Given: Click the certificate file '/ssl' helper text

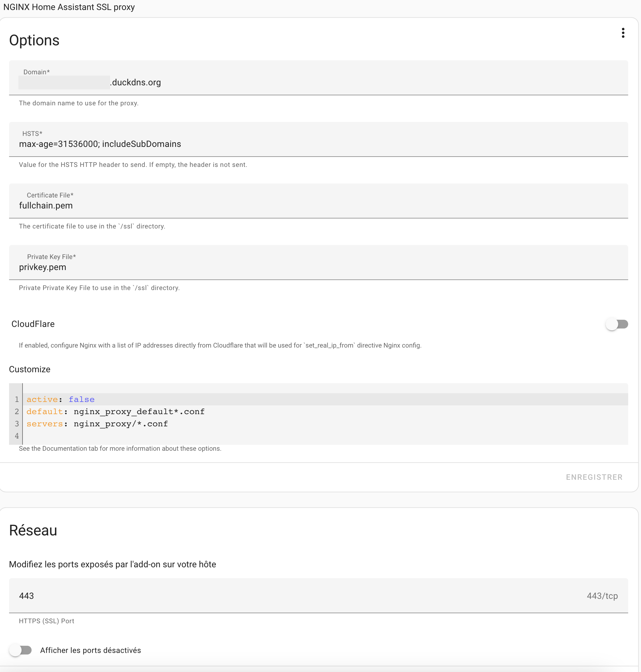Looking at the screenshot, I should pyautogui.click(x=92, y=226).
